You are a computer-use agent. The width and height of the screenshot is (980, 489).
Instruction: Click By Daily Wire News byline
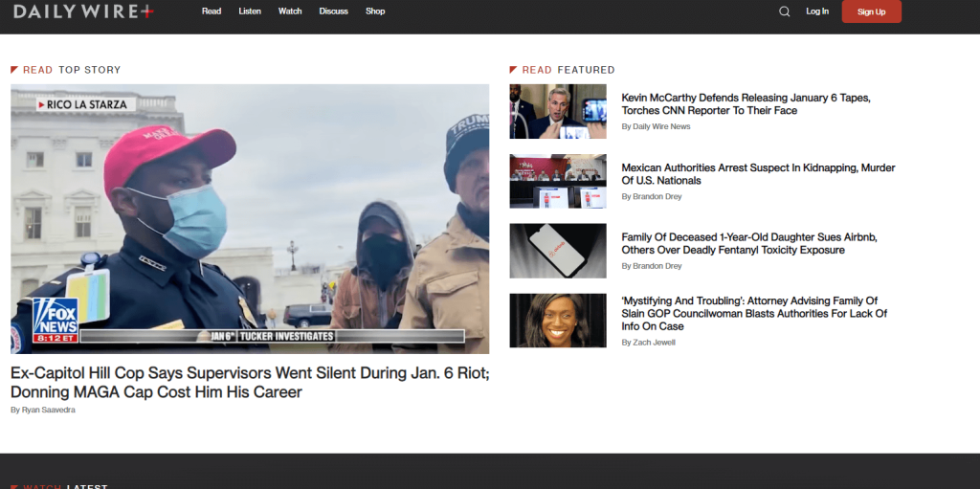click(656, 127)
